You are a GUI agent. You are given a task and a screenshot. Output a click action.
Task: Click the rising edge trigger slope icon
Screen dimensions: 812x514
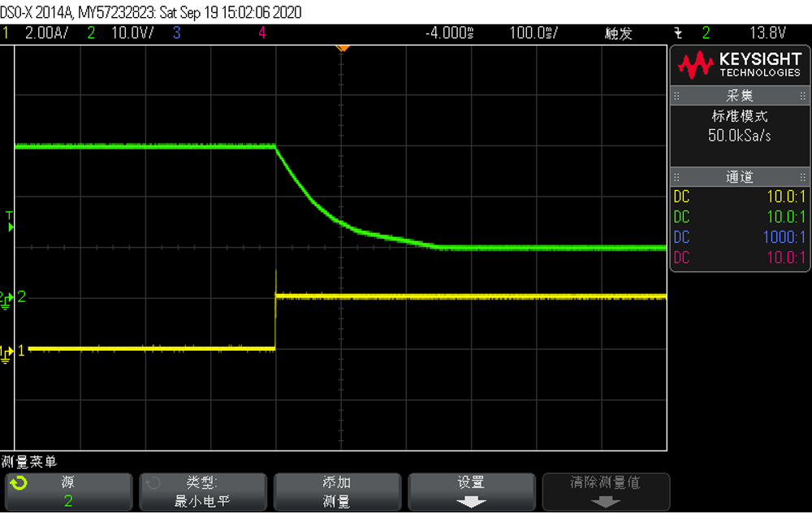(679, 33)
